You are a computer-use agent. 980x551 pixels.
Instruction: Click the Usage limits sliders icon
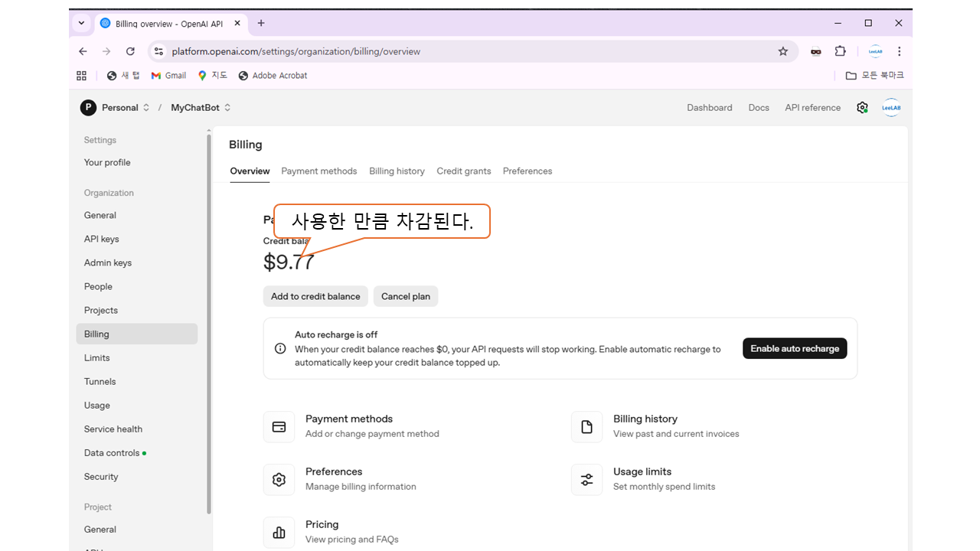pyautogui.click(x=586, y=480)
